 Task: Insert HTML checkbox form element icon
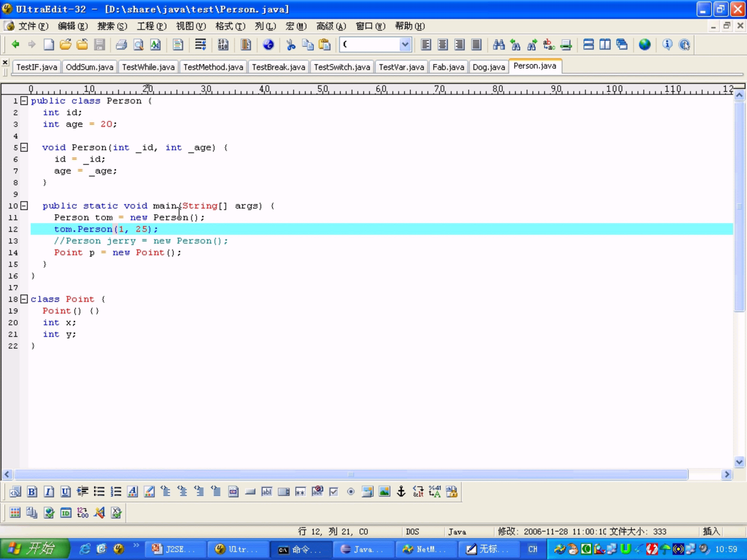[334, 492]
